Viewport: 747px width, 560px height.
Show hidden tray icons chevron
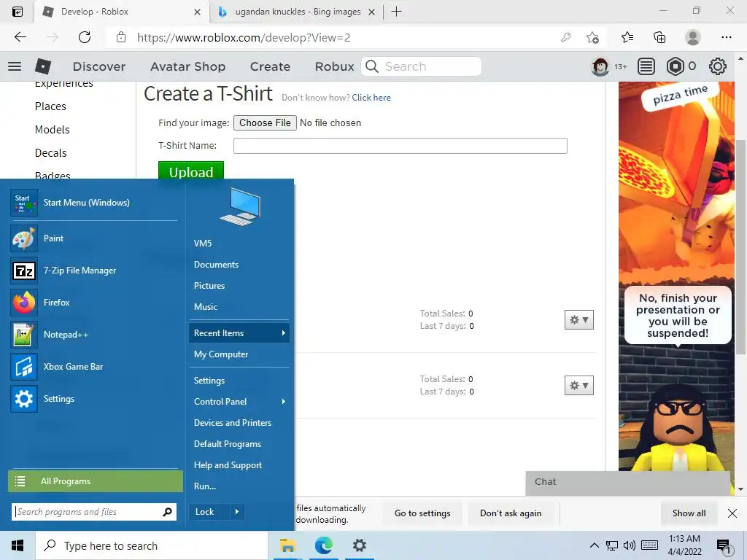point(594,545)
